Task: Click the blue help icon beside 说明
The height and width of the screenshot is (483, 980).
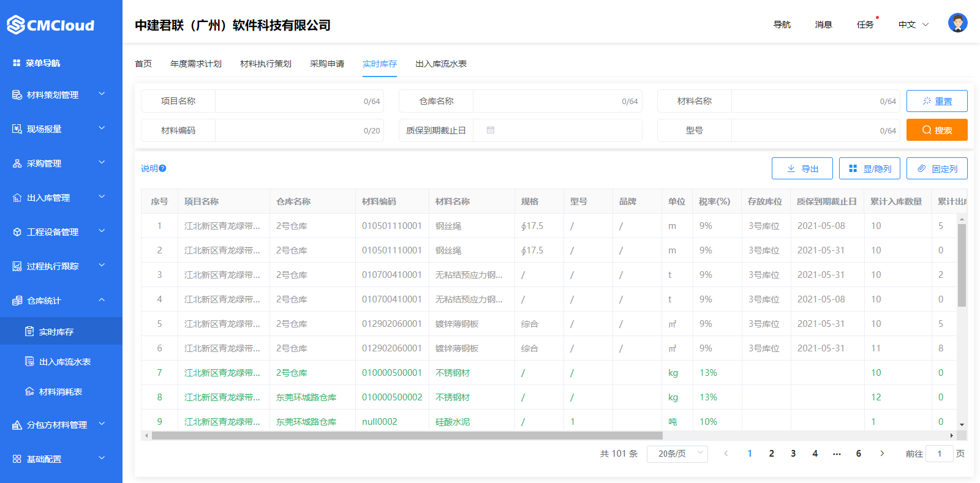Action: 163,168
